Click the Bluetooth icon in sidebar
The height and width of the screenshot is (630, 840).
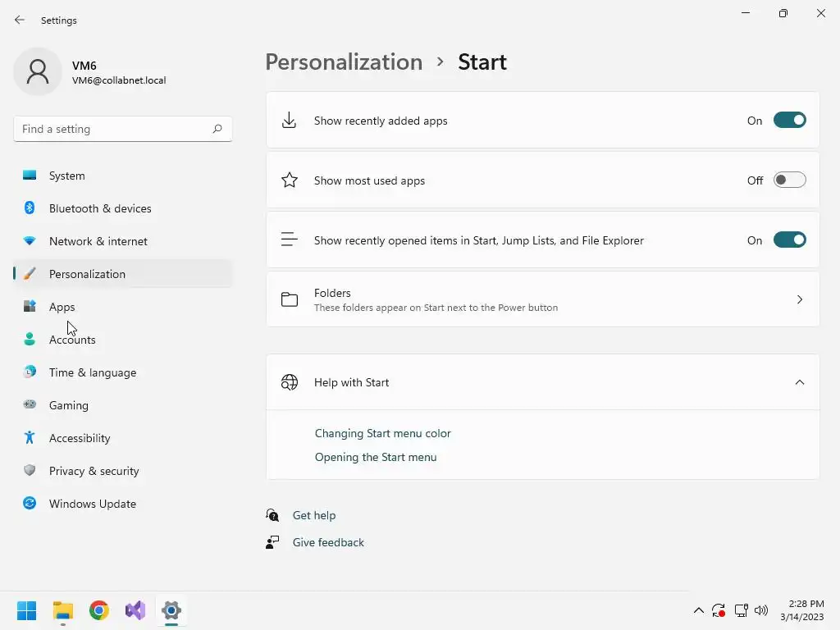click(30, 208)
